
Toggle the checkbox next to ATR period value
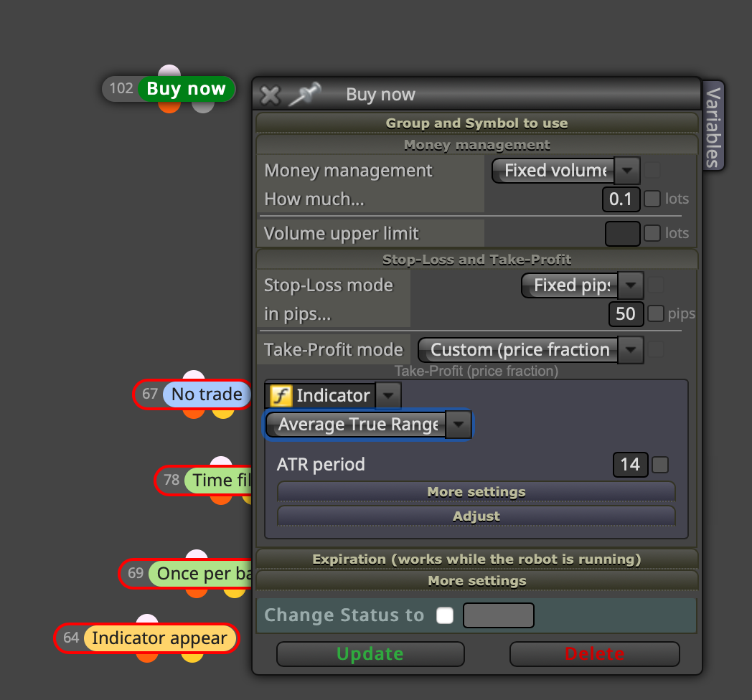pos(660,465)
